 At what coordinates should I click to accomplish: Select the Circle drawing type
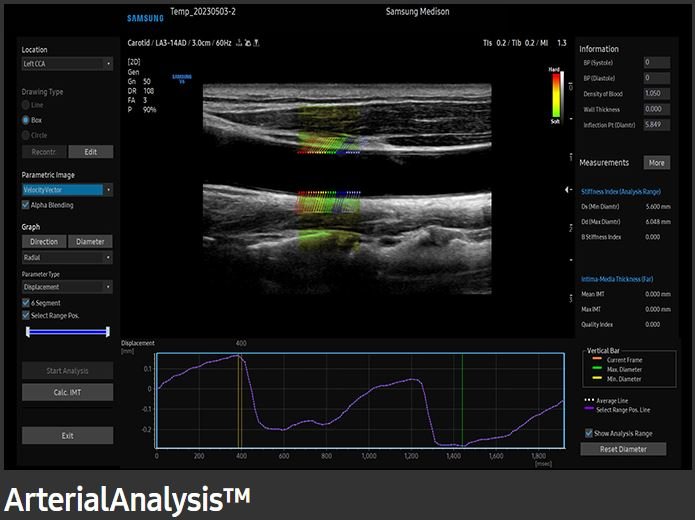click(26, 135)
